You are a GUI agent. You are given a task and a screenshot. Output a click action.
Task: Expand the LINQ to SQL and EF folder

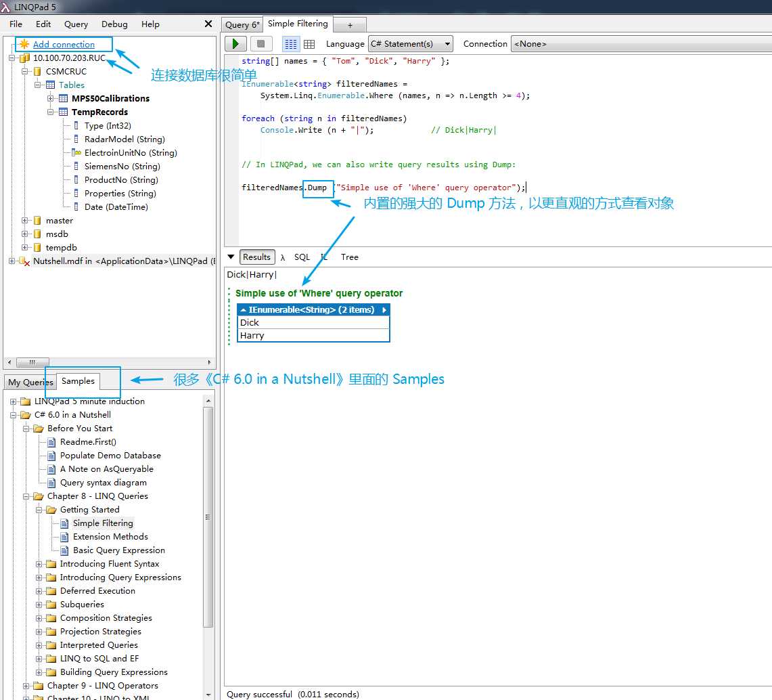(39, 659)
